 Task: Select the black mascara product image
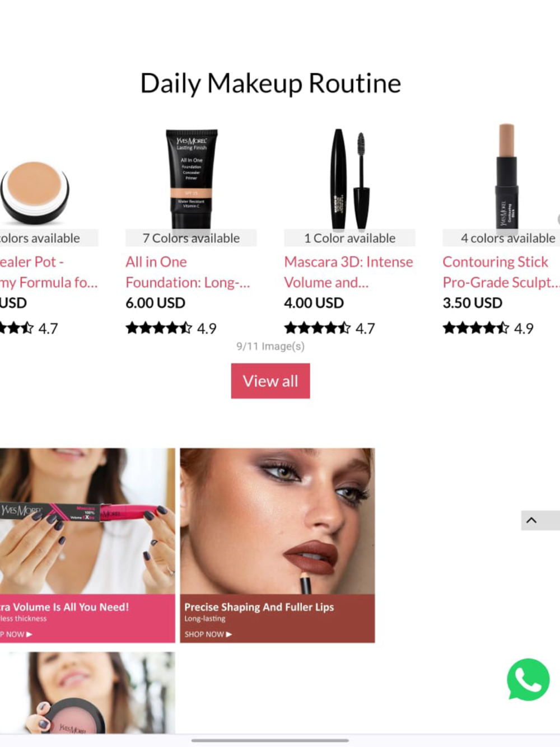click(x=350, y=179)
